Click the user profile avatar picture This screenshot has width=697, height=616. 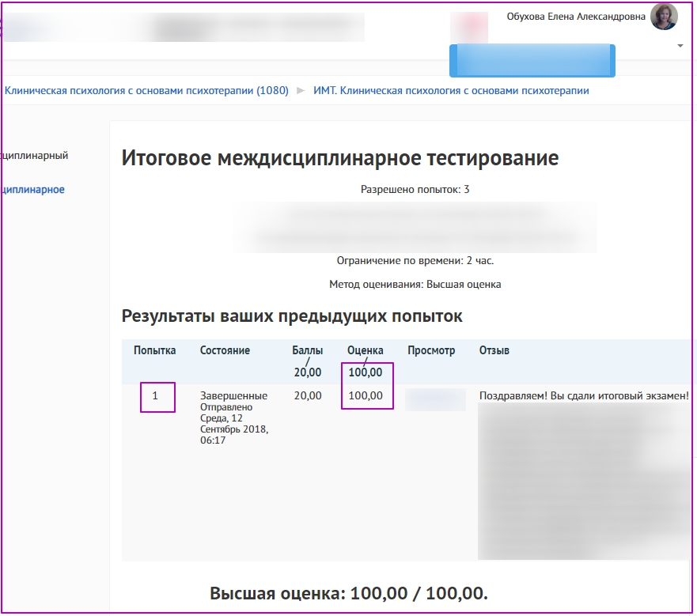pos(663,16)
